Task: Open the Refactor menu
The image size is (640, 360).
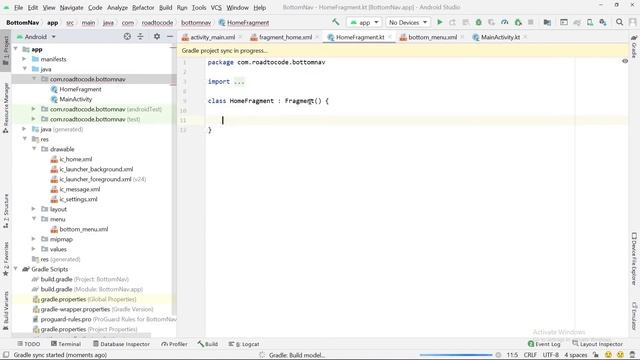Action: pyautogui.click(x=143, y=7)
